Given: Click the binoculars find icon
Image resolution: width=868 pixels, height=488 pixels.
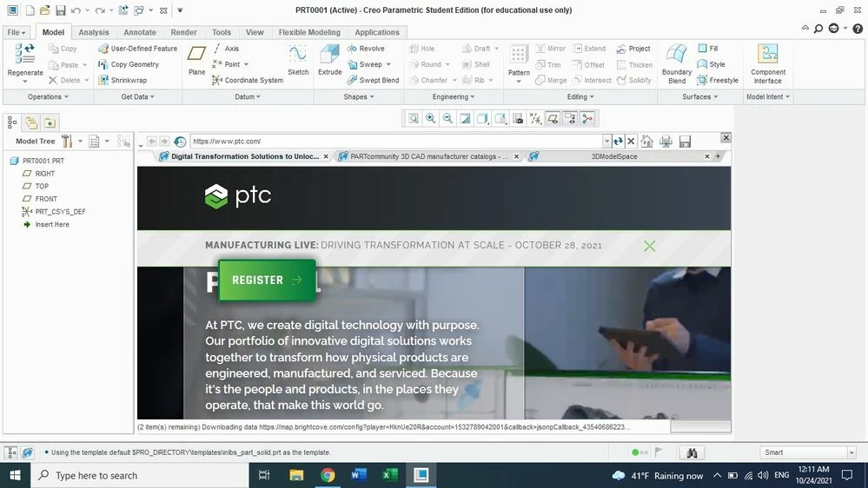Looking at the screenshot, I should 692,452.
